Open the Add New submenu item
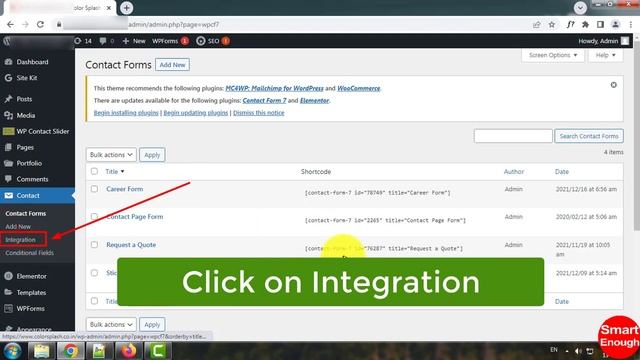640x360 pixels. tap(18, 227)
